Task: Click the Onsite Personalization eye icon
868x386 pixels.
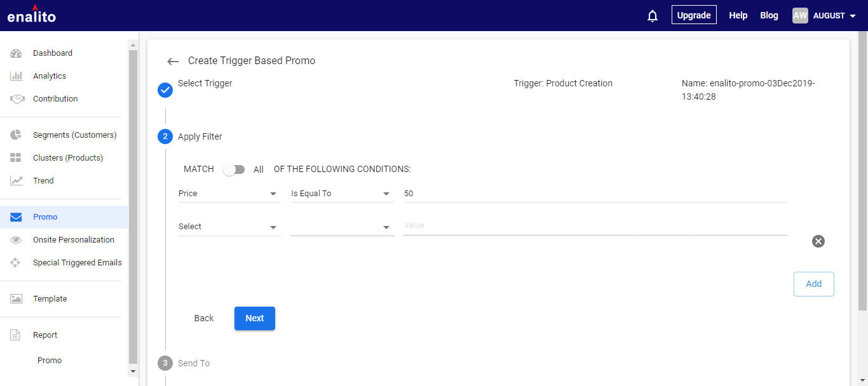Action: [x=17, y=240]
